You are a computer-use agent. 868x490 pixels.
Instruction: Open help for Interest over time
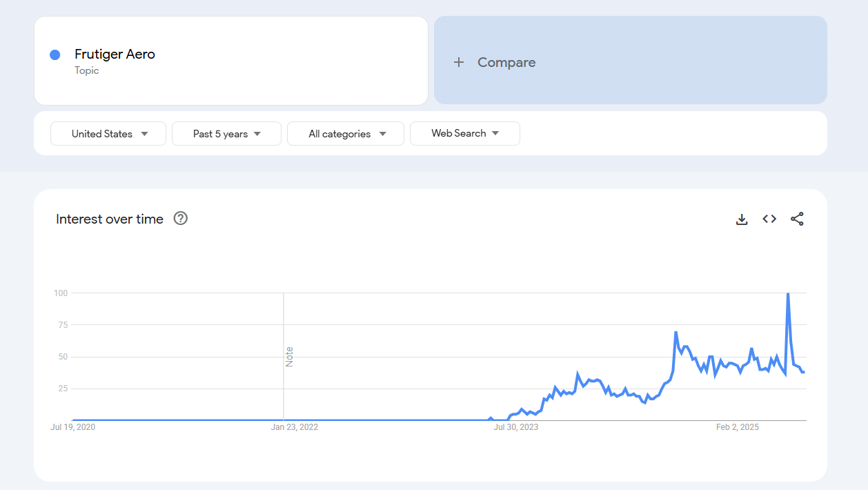pos(181,218)
